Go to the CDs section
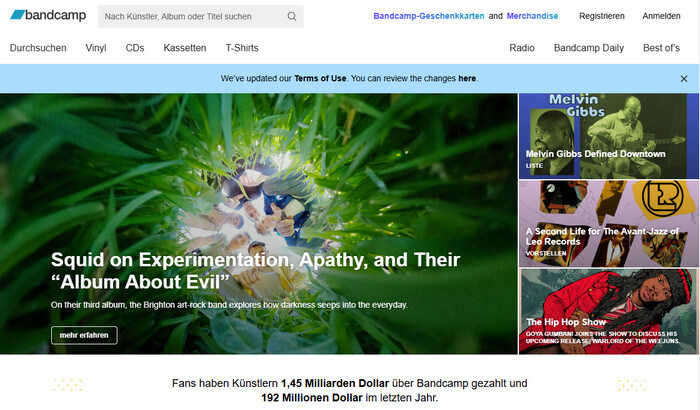 (135, 48)
